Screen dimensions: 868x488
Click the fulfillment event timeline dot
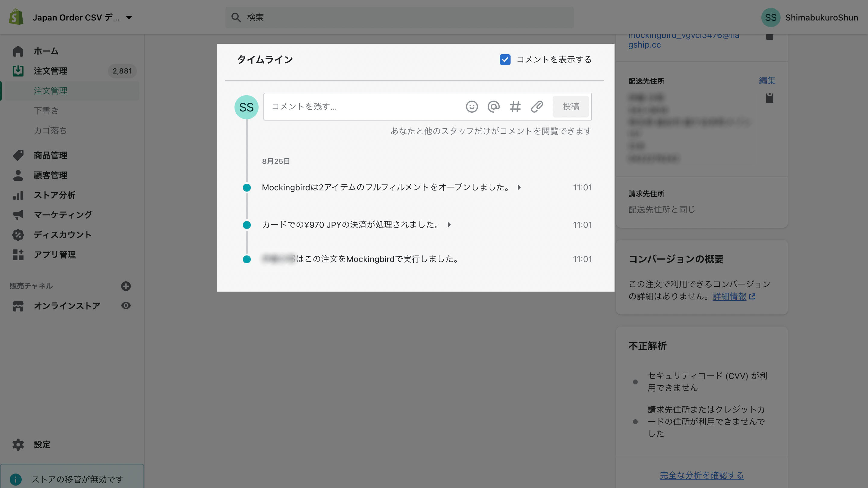coord(247,188)
